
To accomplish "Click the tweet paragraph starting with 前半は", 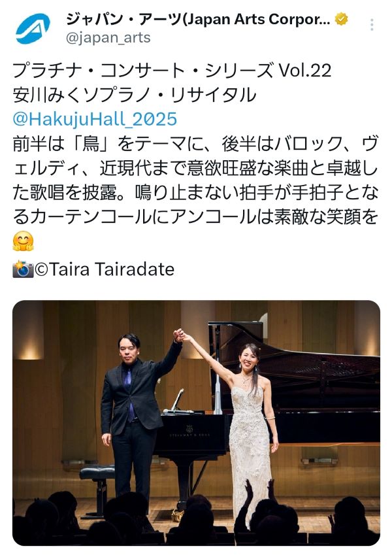I will [195, 180].
